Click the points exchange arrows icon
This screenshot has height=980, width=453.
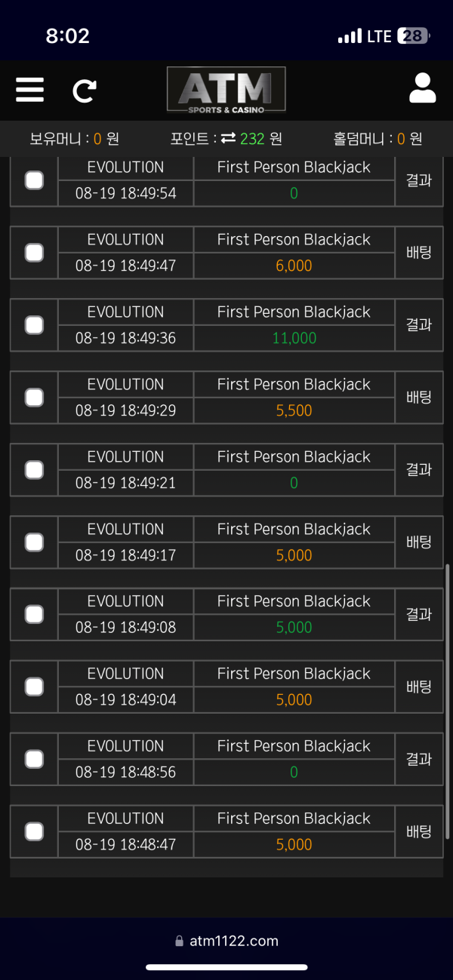click(229, 139)
